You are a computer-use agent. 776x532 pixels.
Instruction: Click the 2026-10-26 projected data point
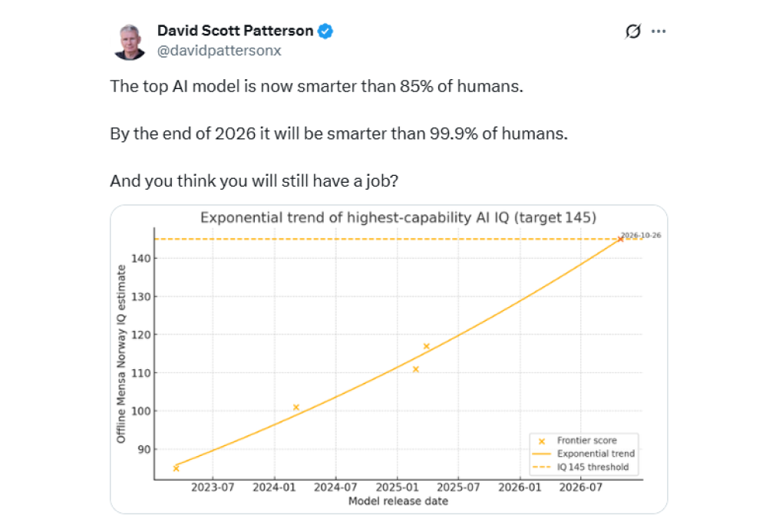tap(621, 240)
